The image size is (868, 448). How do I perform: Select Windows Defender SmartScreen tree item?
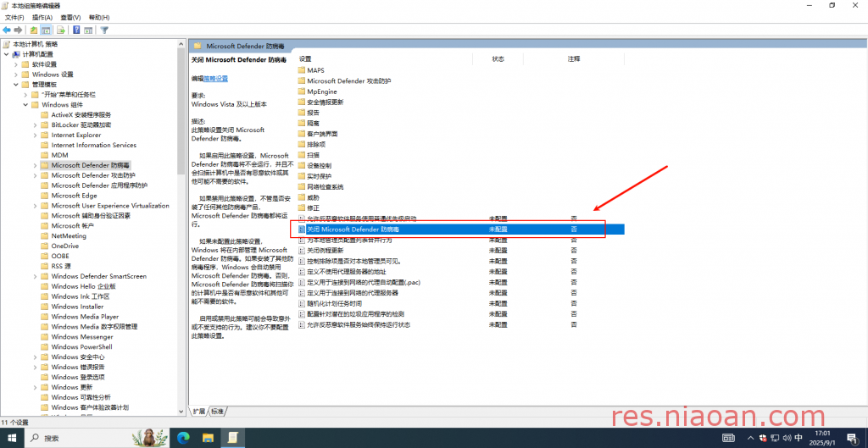click(98, 277)
